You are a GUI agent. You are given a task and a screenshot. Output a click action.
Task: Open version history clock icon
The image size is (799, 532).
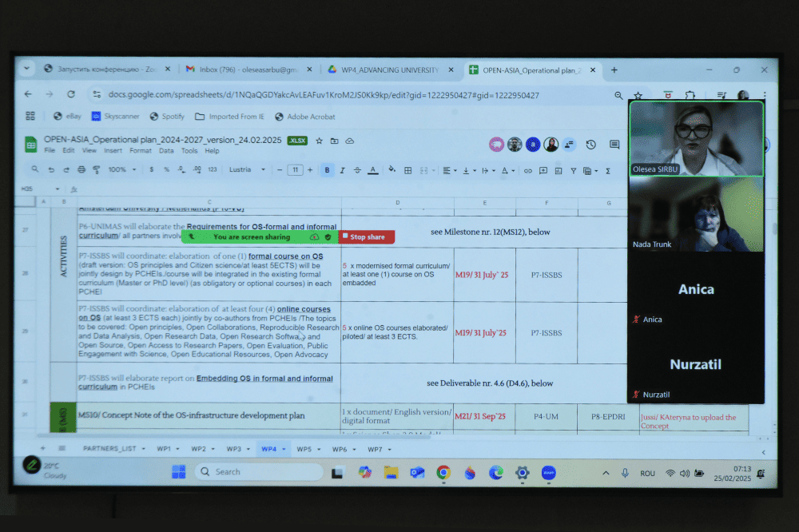tap(590, 145)
